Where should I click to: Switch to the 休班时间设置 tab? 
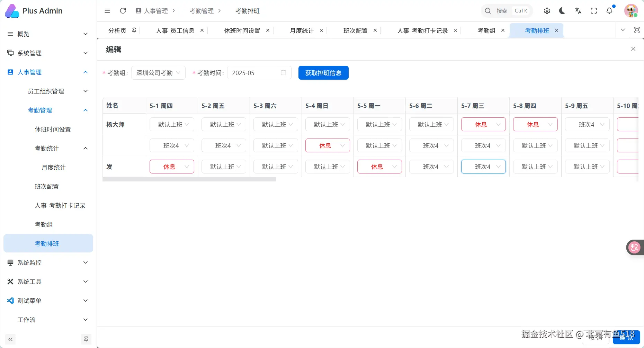coord(242,30)
